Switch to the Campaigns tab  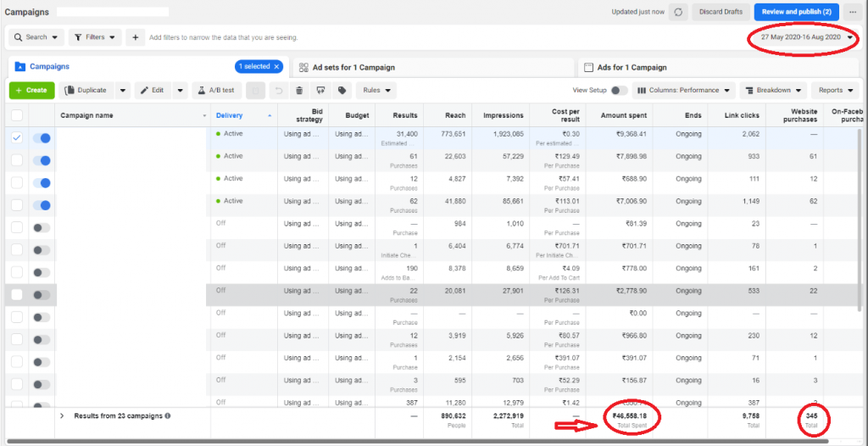pyautogui.click(x=49, y=66)
